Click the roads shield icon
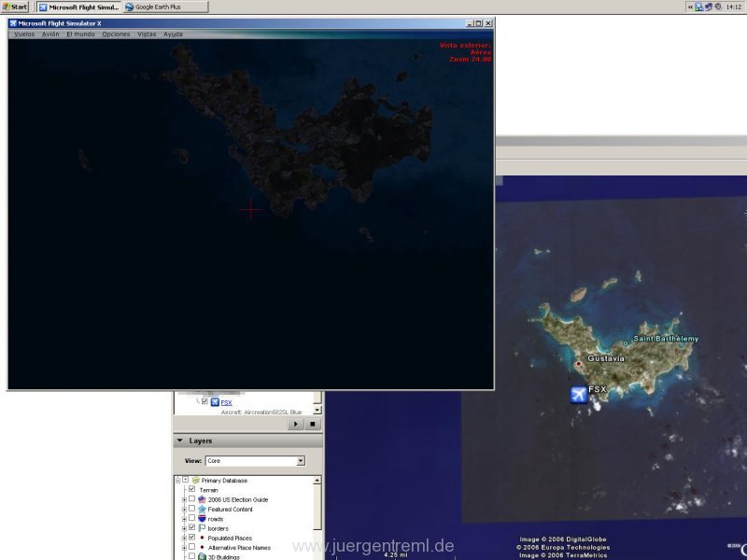The image size is (747, 560). 202,519
